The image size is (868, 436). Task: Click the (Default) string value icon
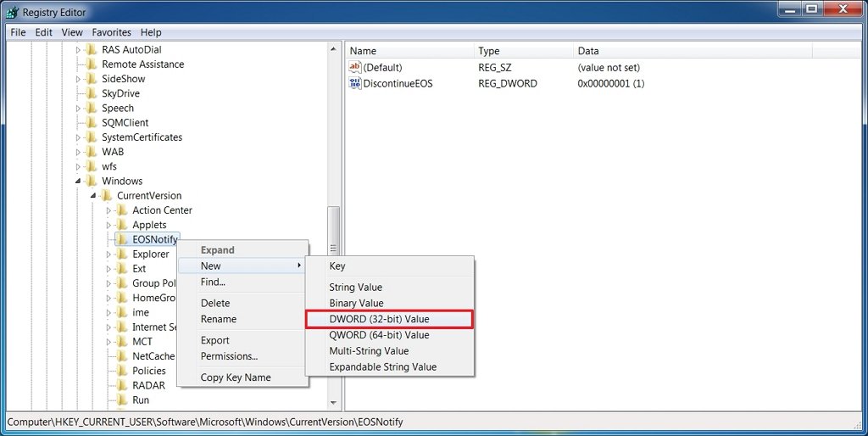pyautogui.click(x=355, y=67)
